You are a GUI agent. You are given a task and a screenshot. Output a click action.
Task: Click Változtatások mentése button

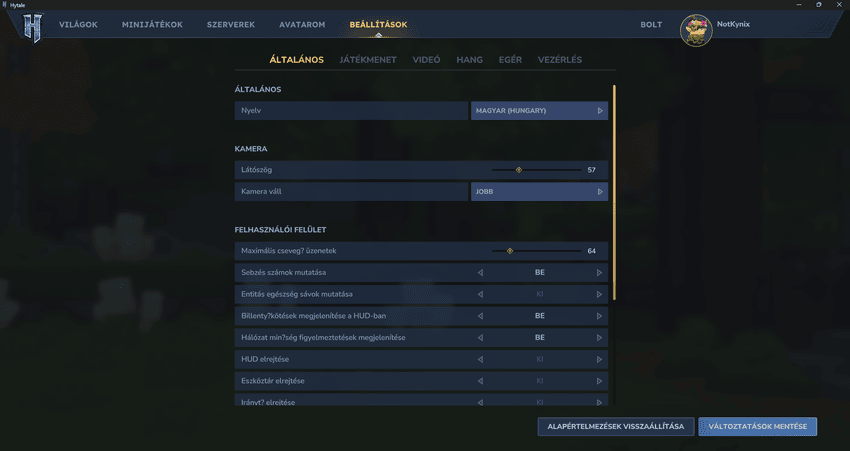(757, 427)
